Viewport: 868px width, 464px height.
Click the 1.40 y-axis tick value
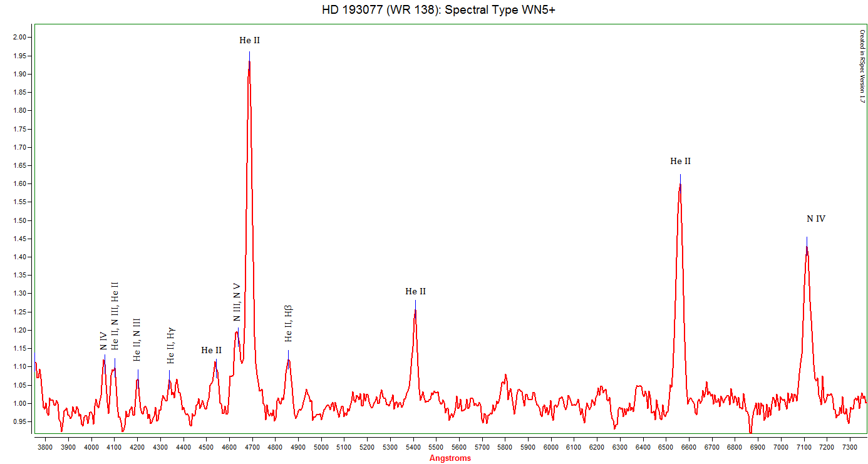[20, 257]
